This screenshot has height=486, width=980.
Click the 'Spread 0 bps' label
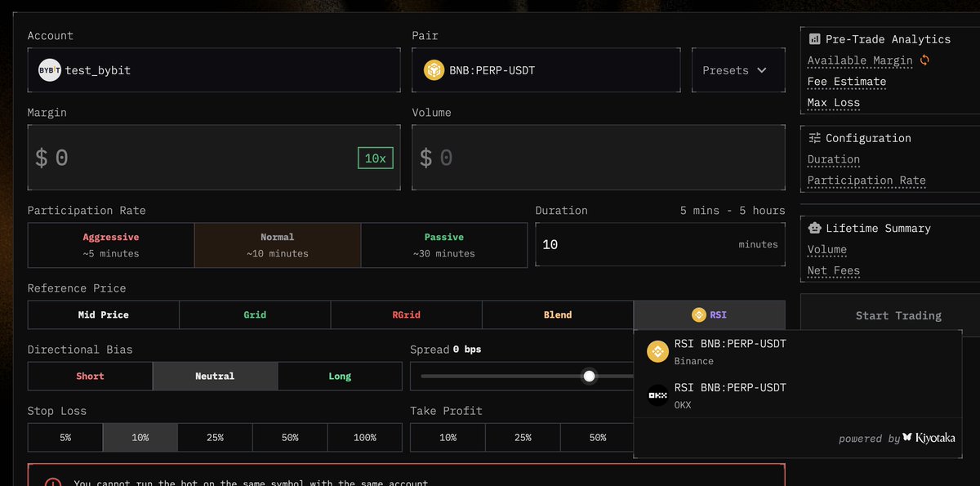click(446, 350)
